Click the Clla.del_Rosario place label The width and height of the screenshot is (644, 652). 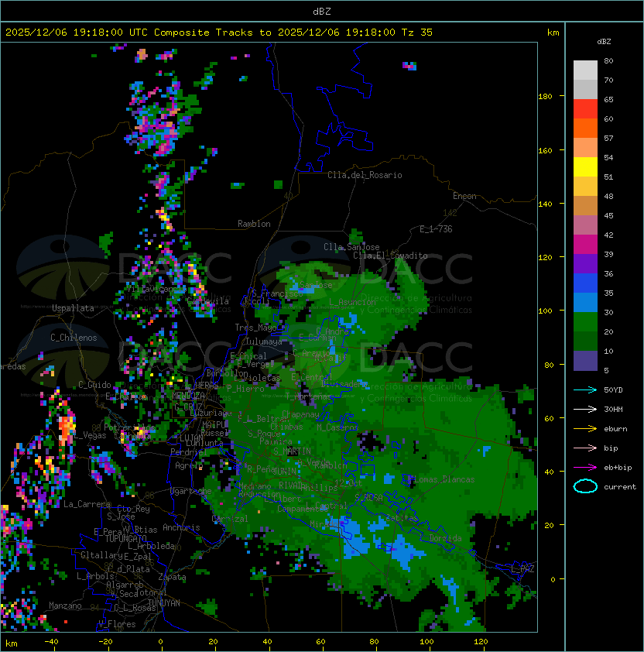point(365,175)
